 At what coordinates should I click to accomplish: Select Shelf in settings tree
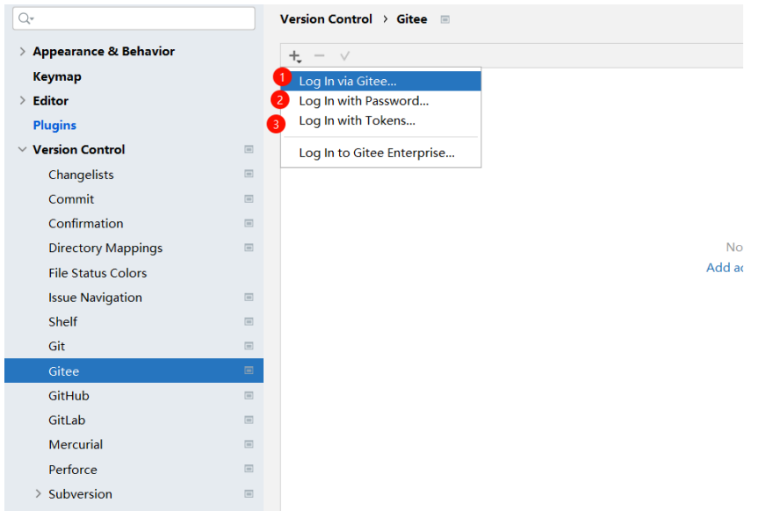(x=63, y=321)
